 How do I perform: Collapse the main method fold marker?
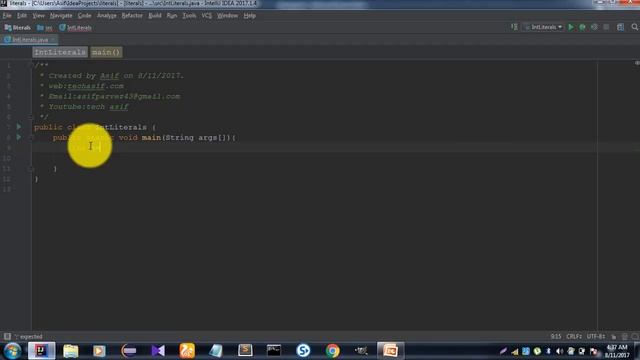click(x=30, y=138)
